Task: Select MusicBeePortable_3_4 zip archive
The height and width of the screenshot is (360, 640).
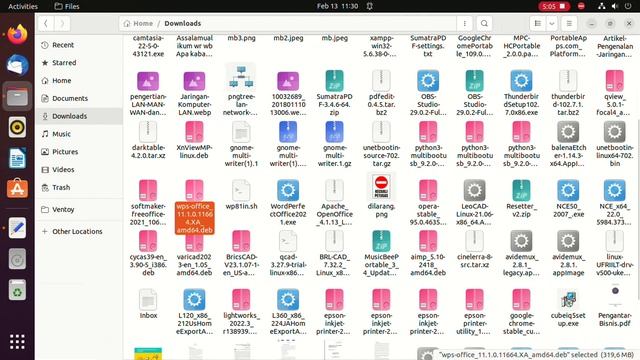Action: 381,253
